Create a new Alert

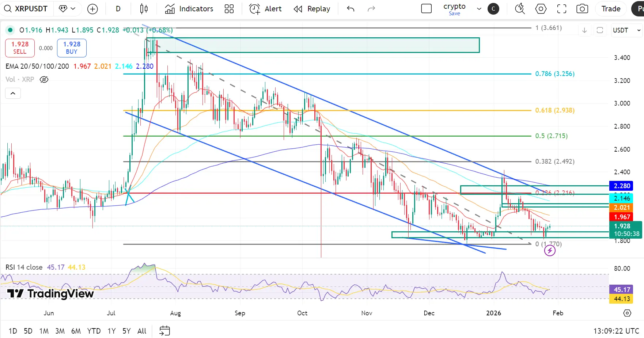265,9
